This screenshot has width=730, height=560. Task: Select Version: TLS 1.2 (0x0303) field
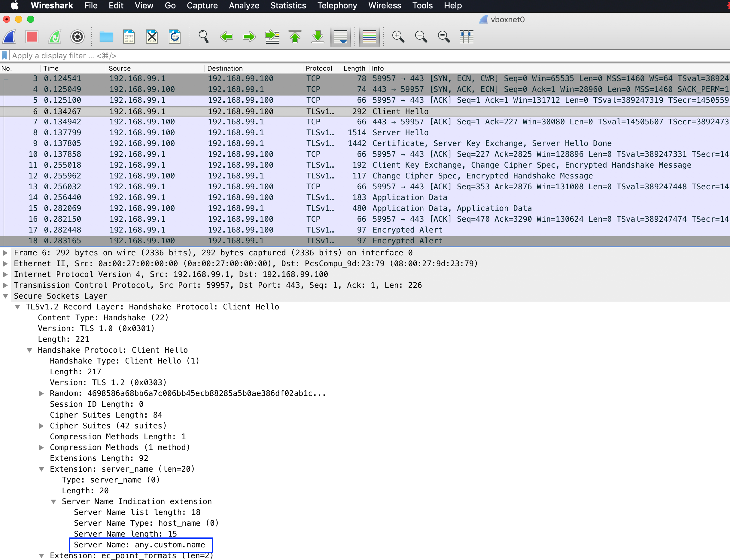(x=108, y=382)
